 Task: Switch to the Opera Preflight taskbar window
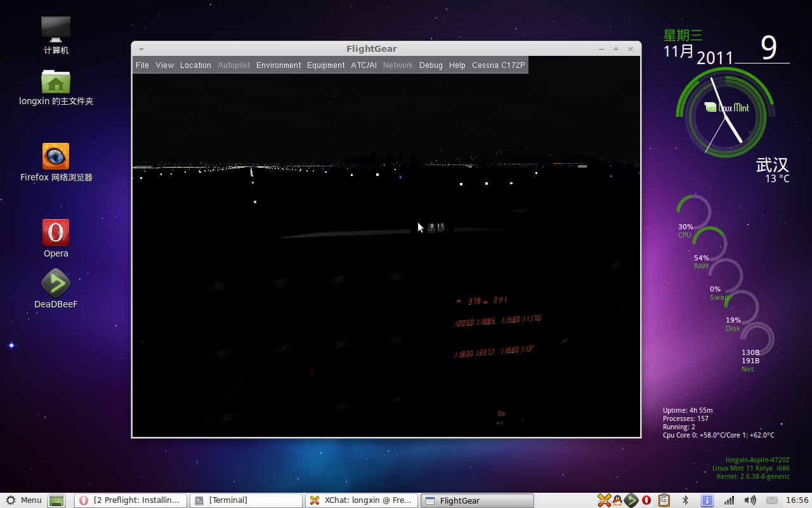pyautogui.click(x=131, y=500)
